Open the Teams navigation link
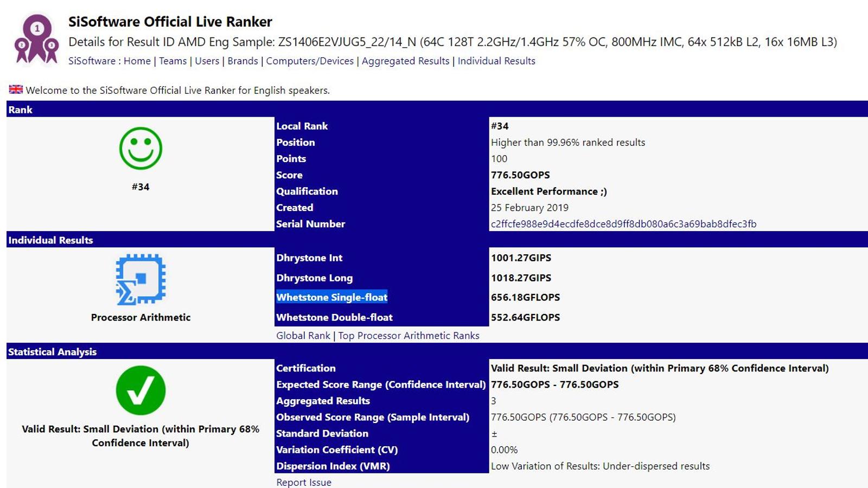This screenshot has width=868, height=488. pyautogui.click(x=173, y=61)
